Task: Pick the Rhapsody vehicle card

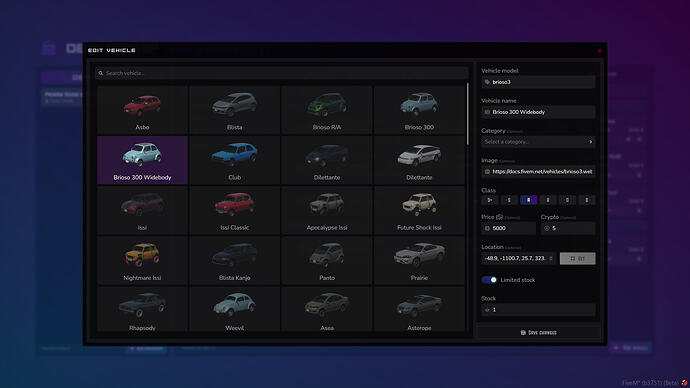Action: tap(142, 309)
